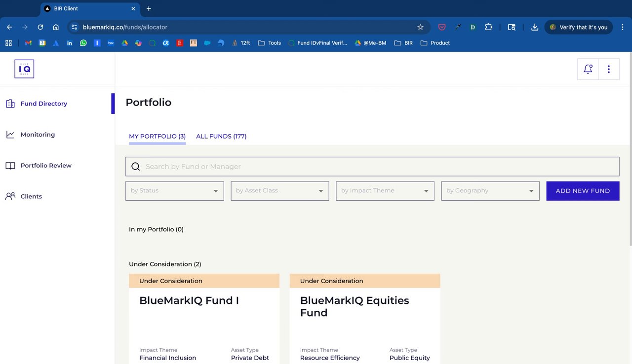The width and height of the screenshot is (632, 364).
Task: Open the Financial Times bookmark
Action: [194, 43]
